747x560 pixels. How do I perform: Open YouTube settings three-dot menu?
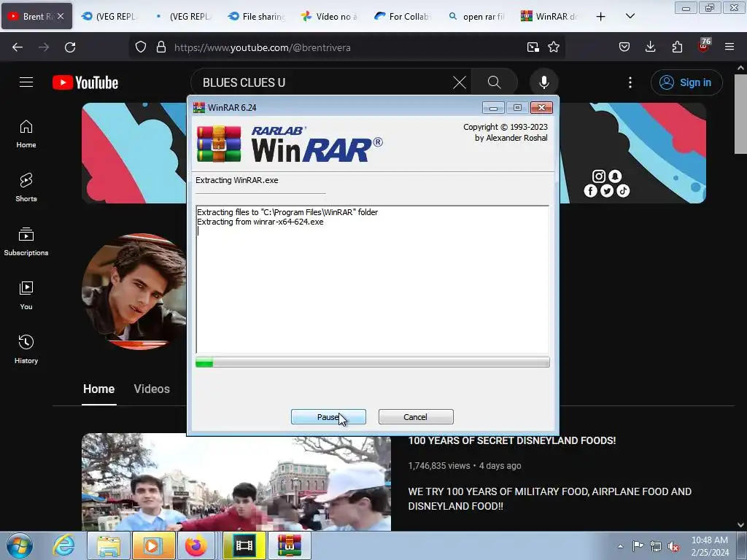(x=630, y=82)
